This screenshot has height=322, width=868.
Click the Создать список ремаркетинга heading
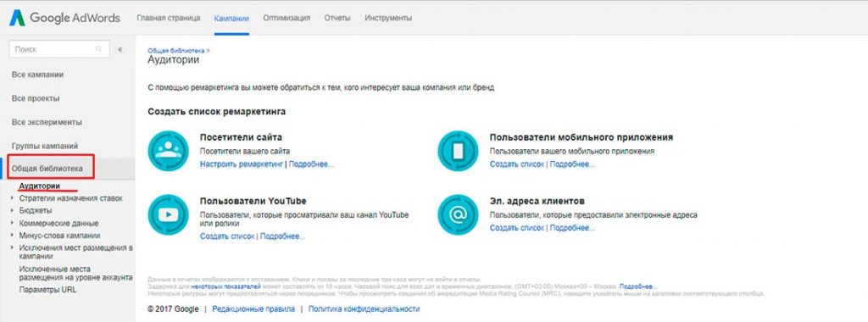coord(217,112)
